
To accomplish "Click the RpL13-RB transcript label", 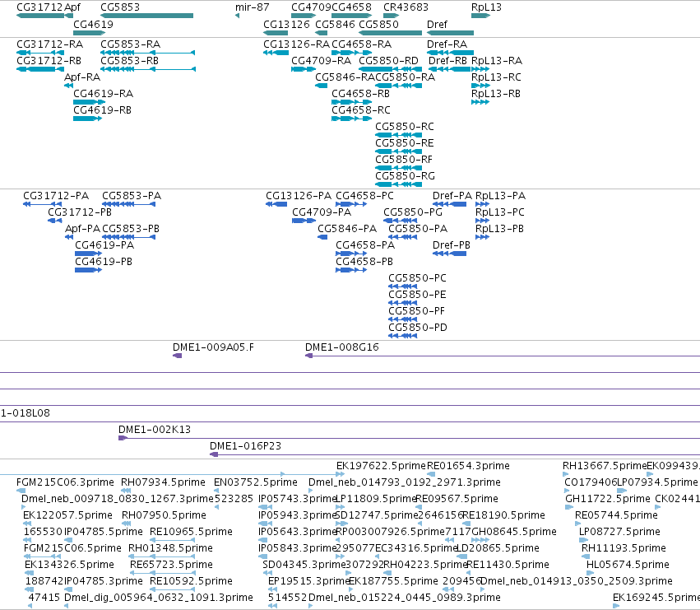I will (x=496, y=93).
